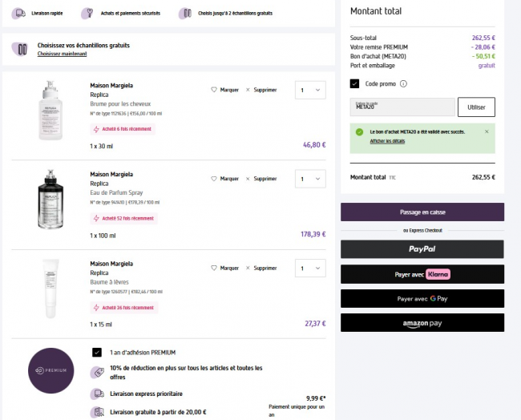This screenshot has height=420, width=521.
Task: Click the secure payment icon at top
Action: pos(88,14)
